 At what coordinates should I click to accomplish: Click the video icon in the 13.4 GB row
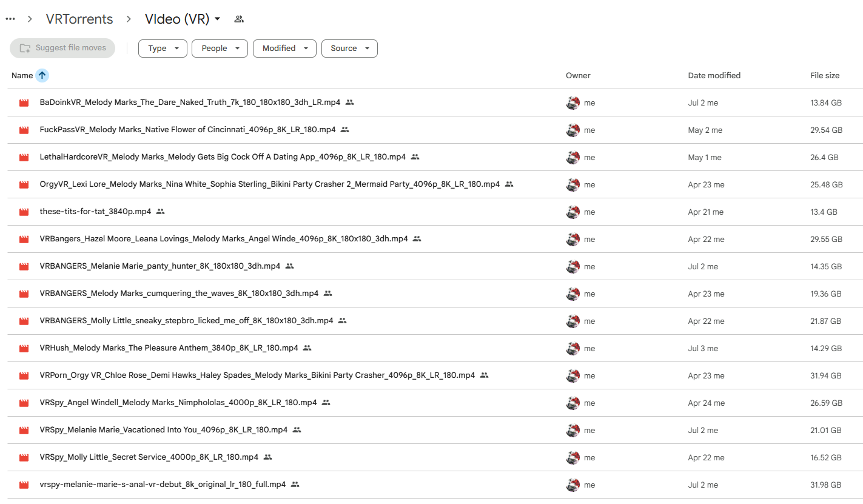pos(24,212)
